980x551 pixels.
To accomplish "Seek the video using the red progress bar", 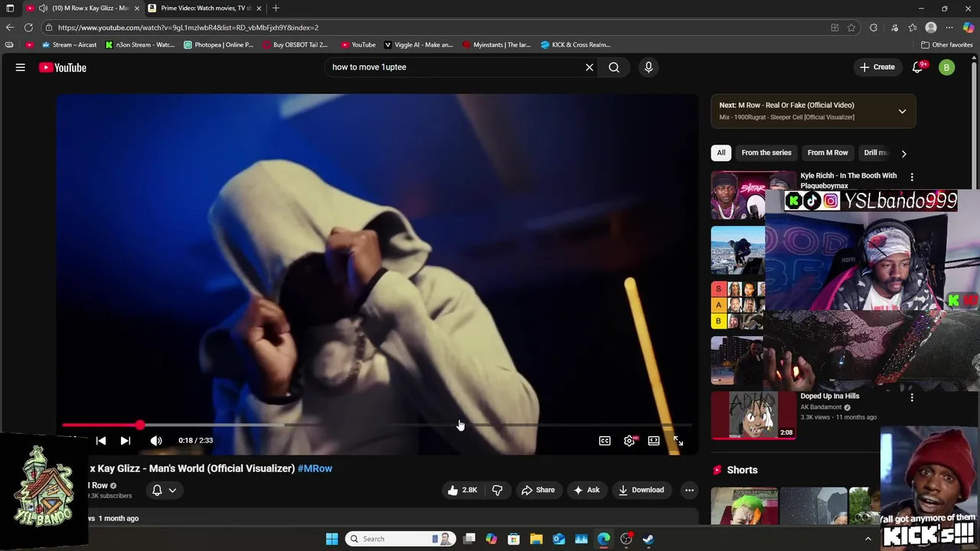I will point(377,425).
